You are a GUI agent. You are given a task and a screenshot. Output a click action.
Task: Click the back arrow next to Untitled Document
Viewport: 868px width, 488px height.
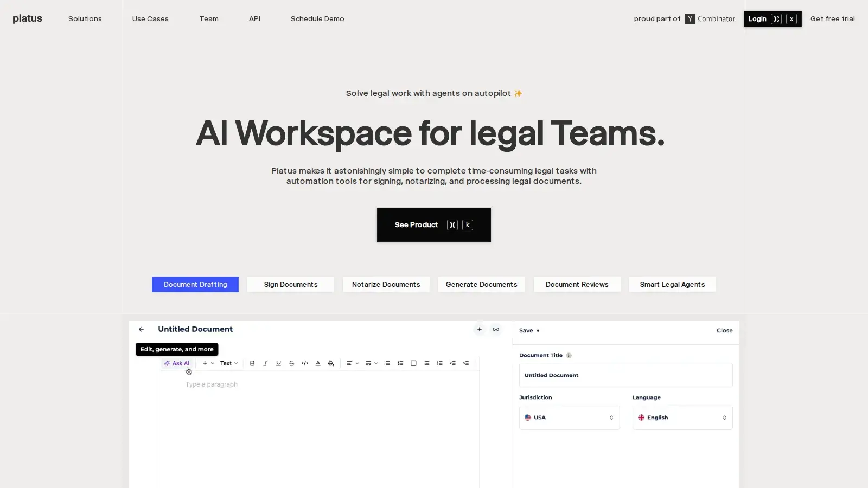142,329
